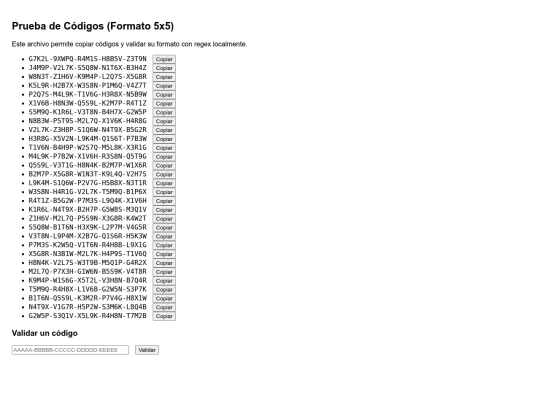Select the code text starting N8B3W-P5T9S
Screen dimensions: 540x405
[x=87, y=121]
